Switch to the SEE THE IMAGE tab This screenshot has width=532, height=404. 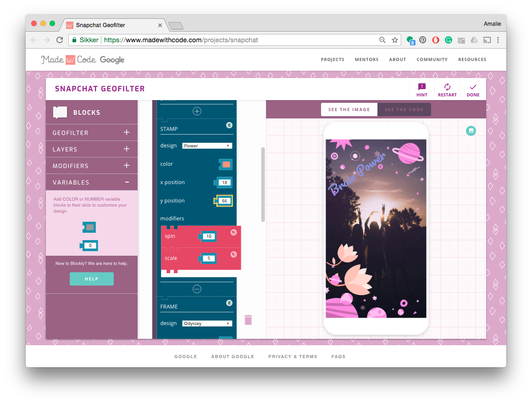click(x=349, y=110)
